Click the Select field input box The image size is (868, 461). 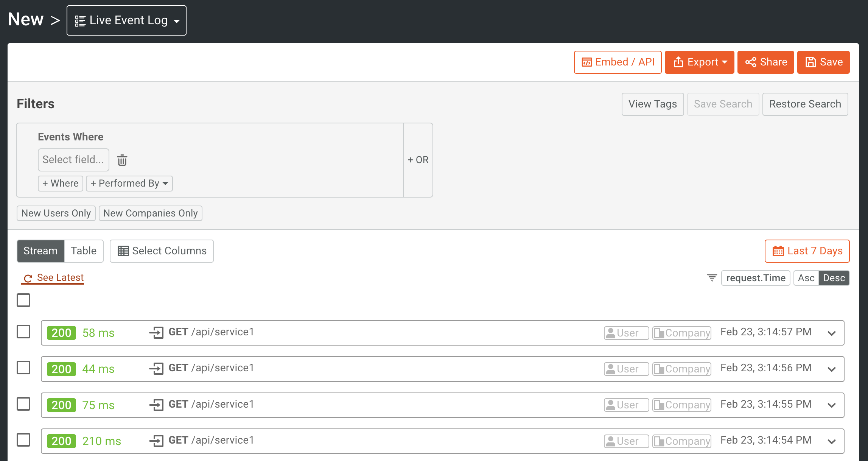(73, 160)
